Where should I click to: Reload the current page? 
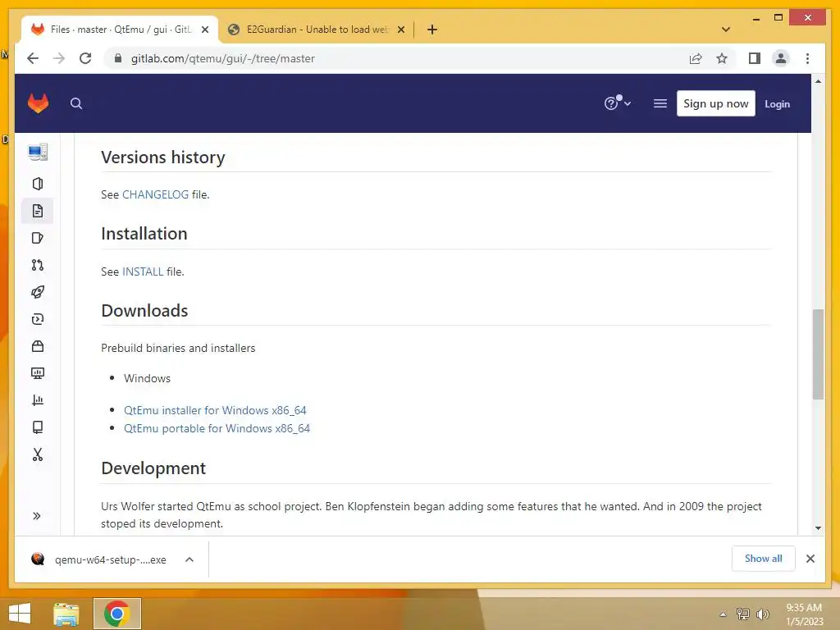(85, 58)
